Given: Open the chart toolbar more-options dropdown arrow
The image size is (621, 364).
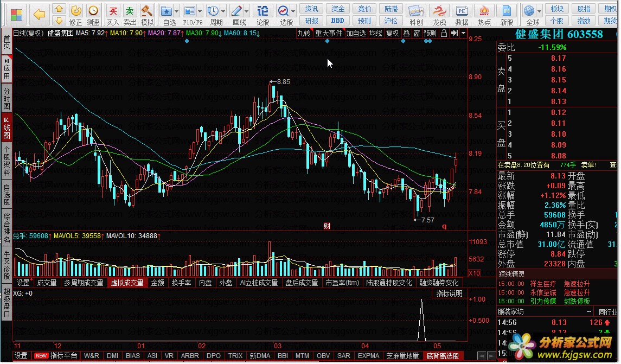Looking at the screenshot, I should point(463,33).
